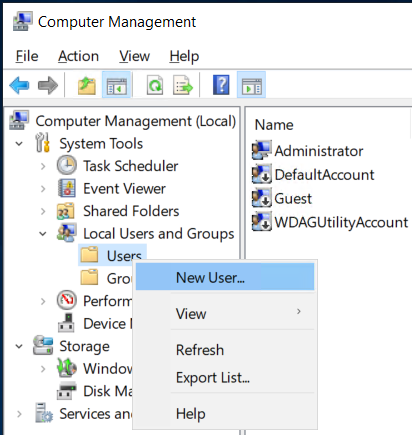This screenshot has width=412, height=435.
Task: Click the Name column header
Action: [274, 125]
